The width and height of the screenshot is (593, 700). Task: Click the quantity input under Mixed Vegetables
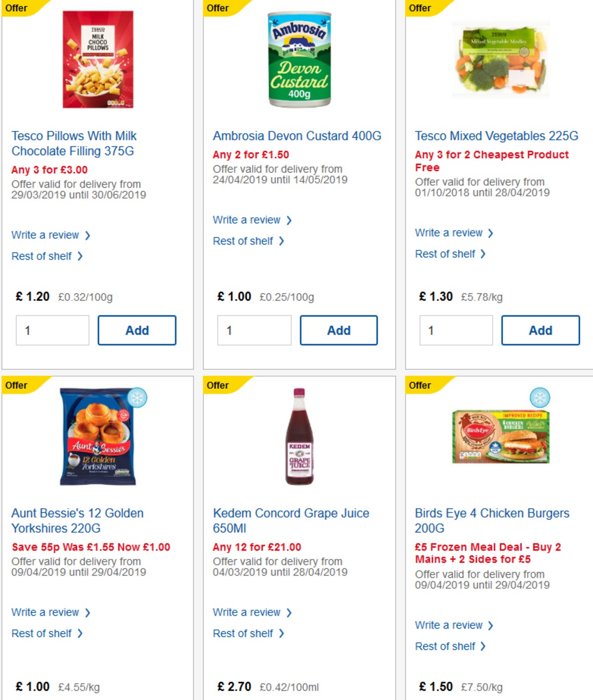[x=455, y=330]
